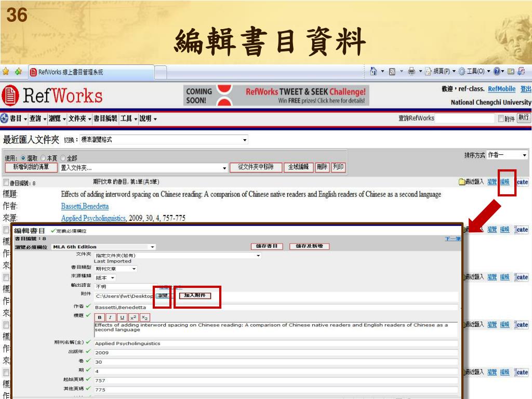
Task: Open the 書目編製 menu
Action: click(105, 118)
